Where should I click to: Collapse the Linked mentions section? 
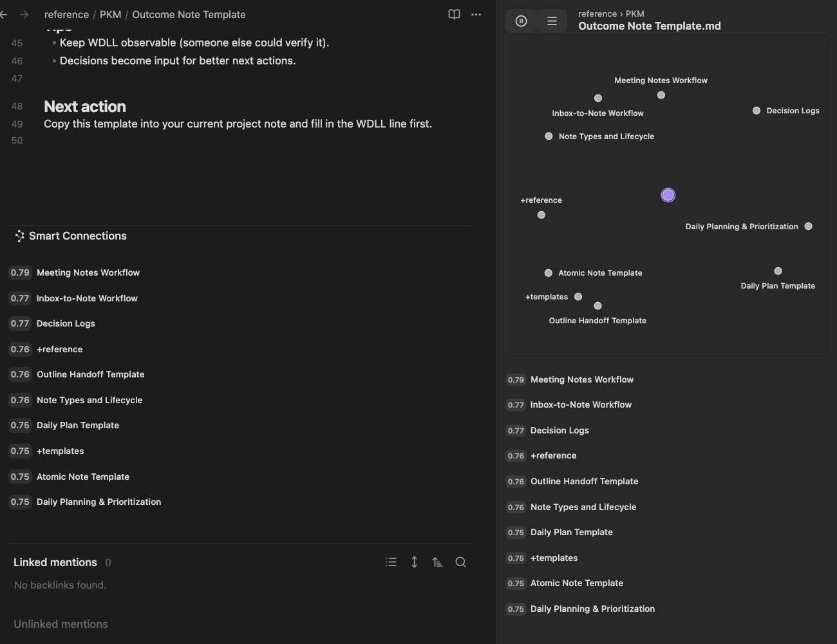[x=55, y=562]
